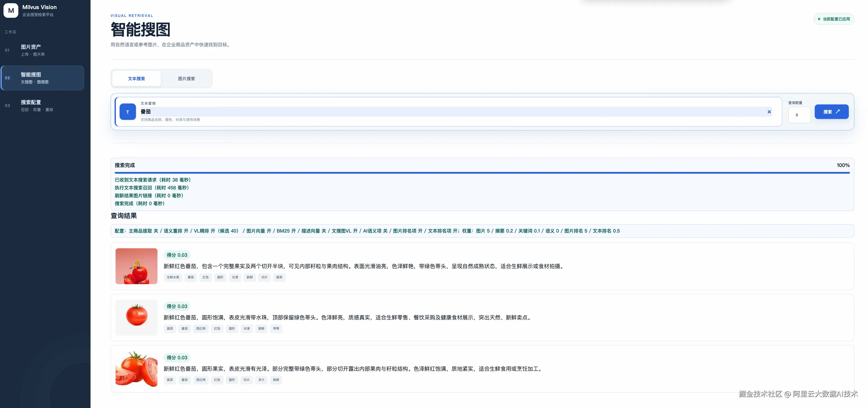This screenshot has width=868, height=408.
Task: Click 得分 0.03 badge in the first result
Action: (x=177, y=255)
